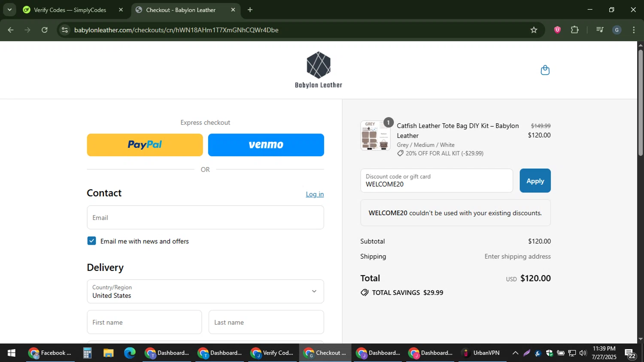
Task: Apply the WELCOME20 discount code
Action: [535, 180]
